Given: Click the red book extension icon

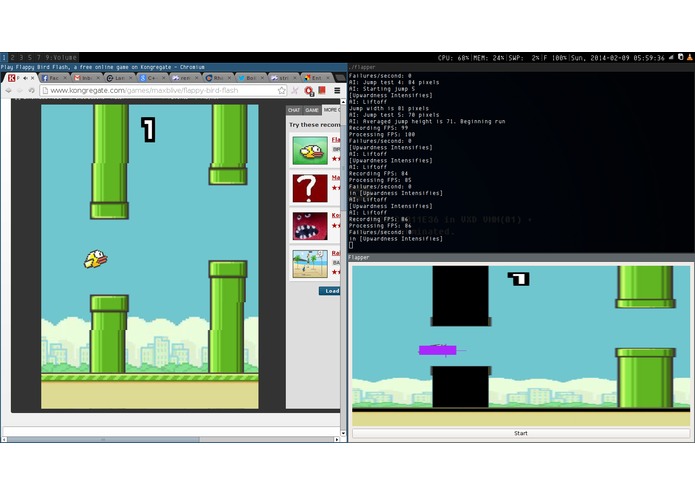Looking at the screenshot, I should click(x=322, y=90).
